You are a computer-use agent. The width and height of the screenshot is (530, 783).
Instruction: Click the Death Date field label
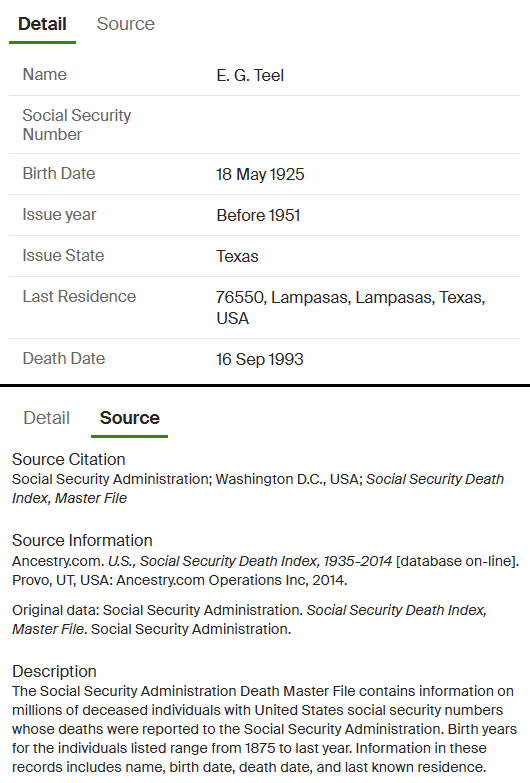click(x=64, y=359)
